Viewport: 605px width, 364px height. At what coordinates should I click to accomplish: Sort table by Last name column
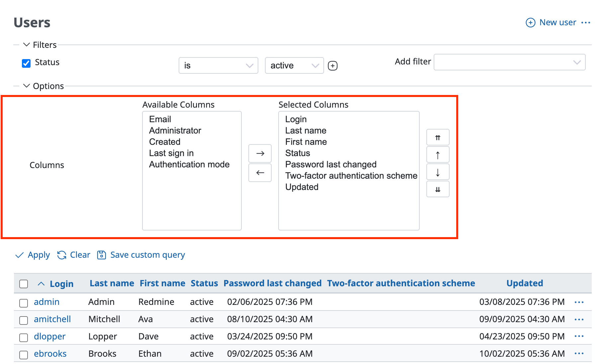point(112,283)
